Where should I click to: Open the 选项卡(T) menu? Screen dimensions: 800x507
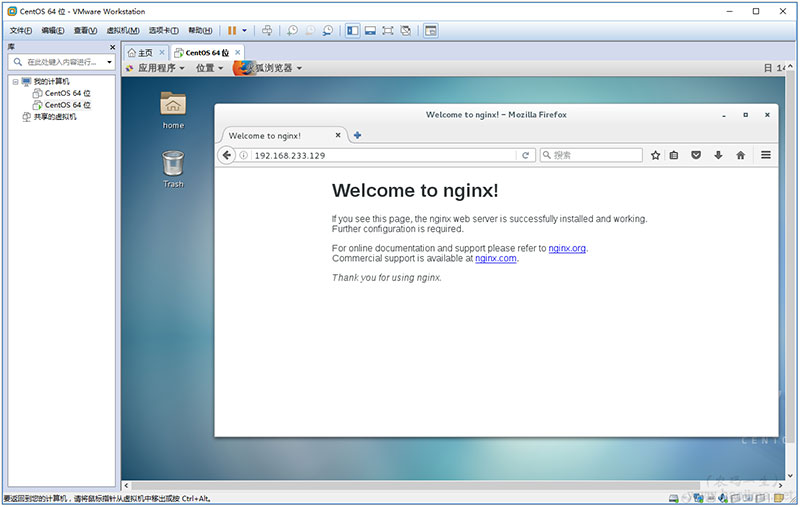(x=163, y=31)
